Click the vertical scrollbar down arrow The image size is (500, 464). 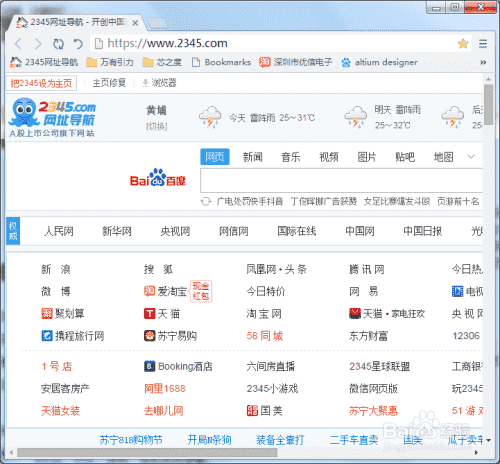(489, 440)
